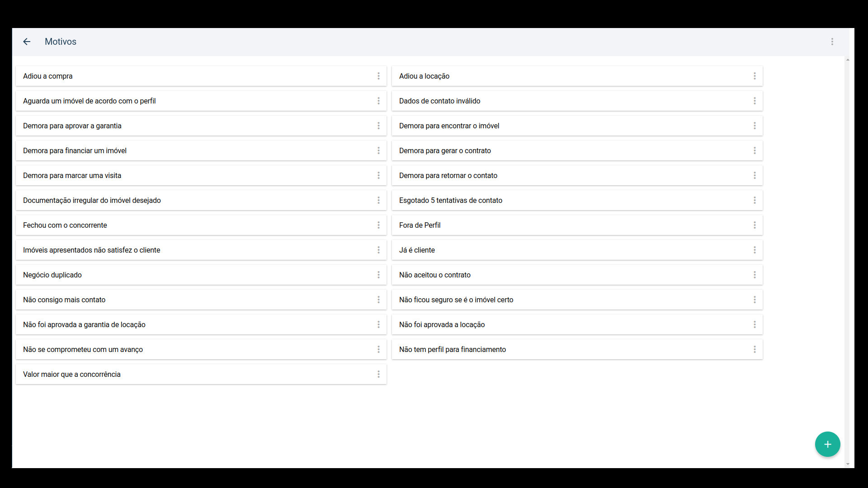This screenshot has height=488, width=868.
Task: Click the scrollbar up arrow
Action: (847, 60)
